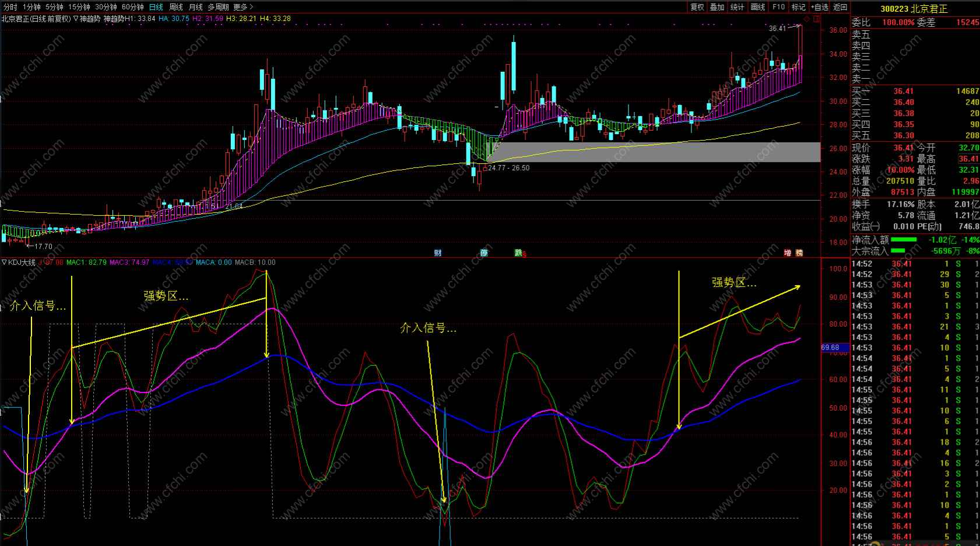Click the 买五 bid price 36.30
Viewport: 980px width, 546px height.
(904, 135)
